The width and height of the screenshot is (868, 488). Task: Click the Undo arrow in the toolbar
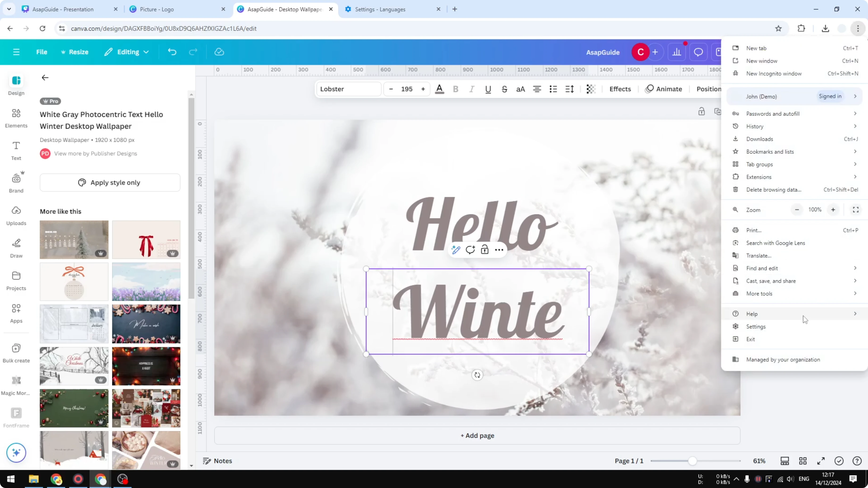click(x=172, y=52)
